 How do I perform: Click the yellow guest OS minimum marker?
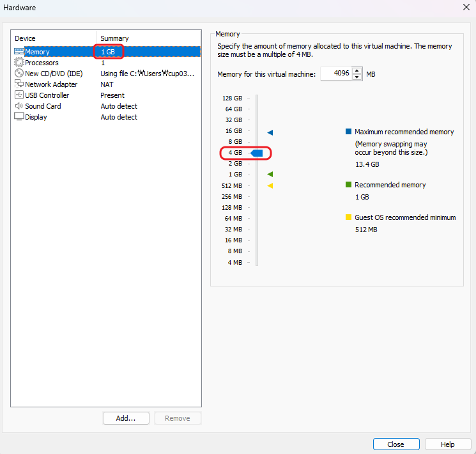pyautogui.click(x=270, y=185)
